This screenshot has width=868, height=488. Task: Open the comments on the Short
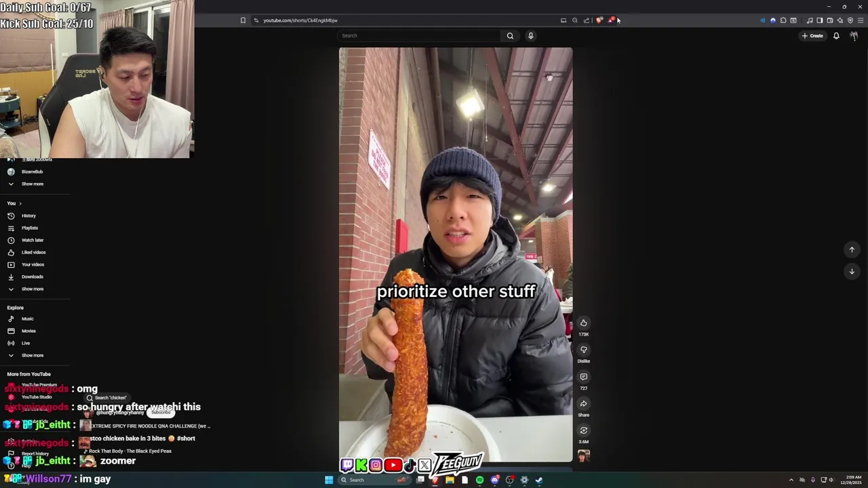[583, 377]
